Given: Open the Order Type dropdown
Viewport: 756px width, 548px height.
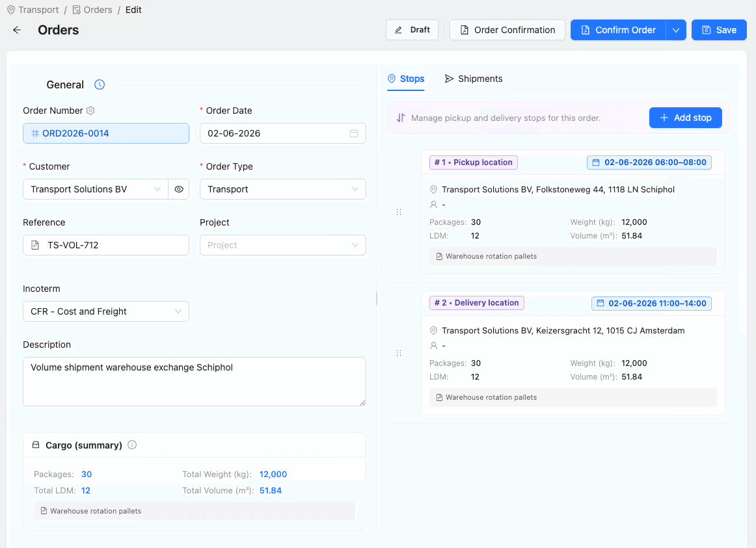Looking at the screenshot, I should coord(283,189).
